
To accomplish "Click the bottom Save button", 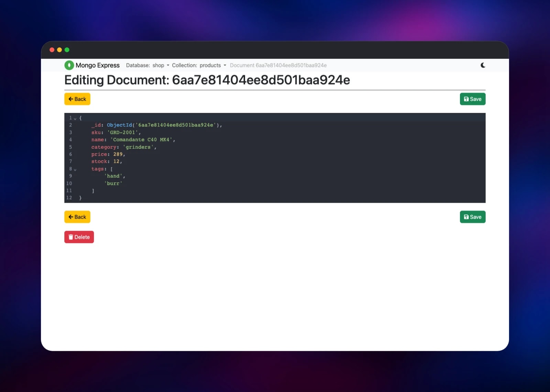I will click(x=473, y=217).
